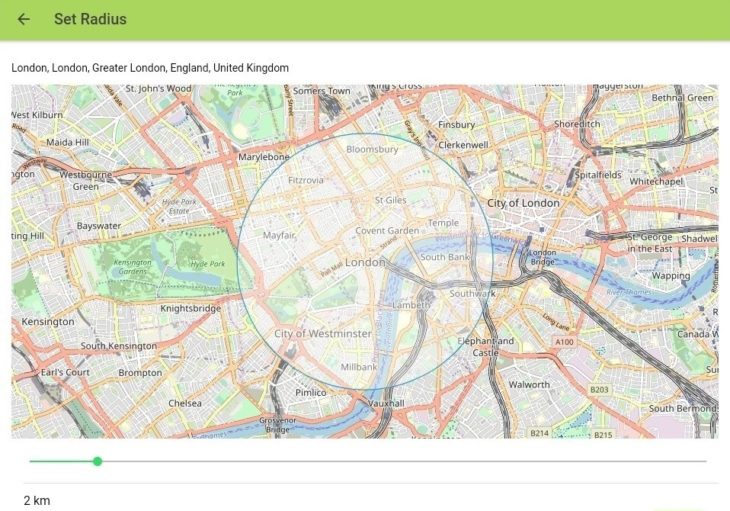Click 'Kensington Gardens' on the map
Image resolution: width=730 pixels, height=511 pixels.
point(134,266)
